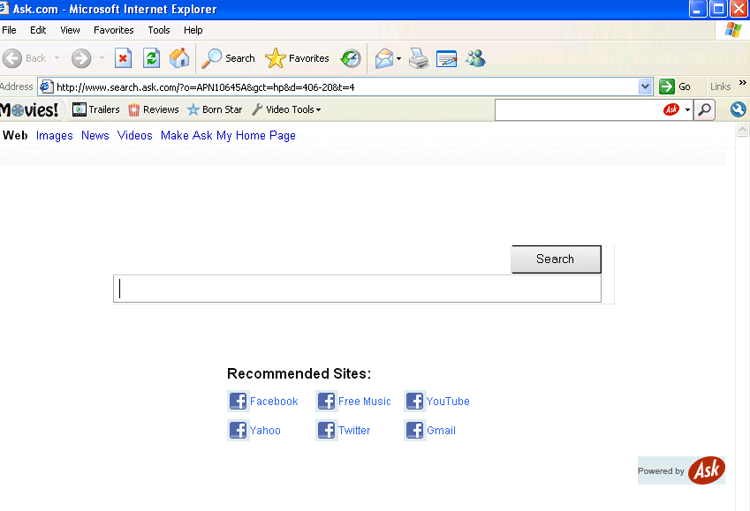750x511 pixels.
Task: Switch to the Images tab
Action: (x=54, y=136)
